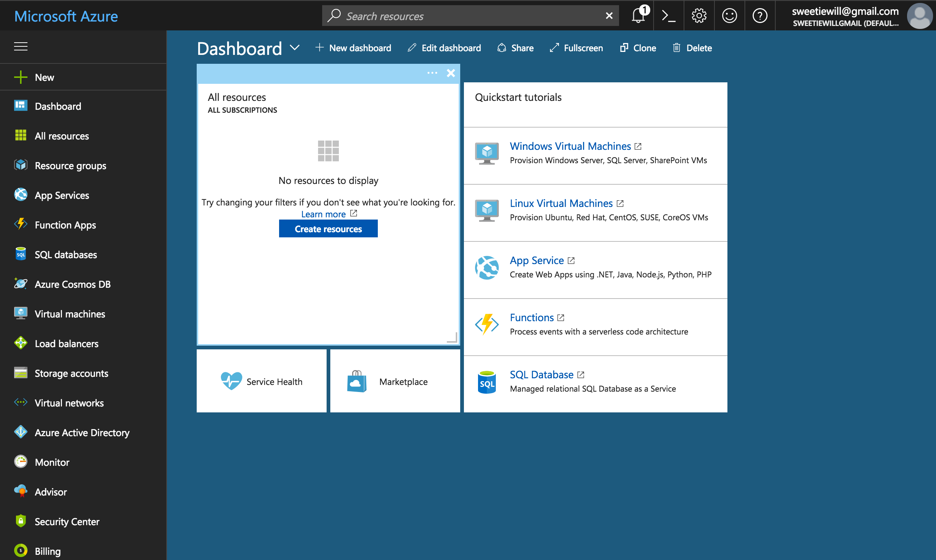Image resolution: width=936 pixels, height=560 pixels.
Task: Expand the Dashboard selector chevron
Action: tap(295, 48)
